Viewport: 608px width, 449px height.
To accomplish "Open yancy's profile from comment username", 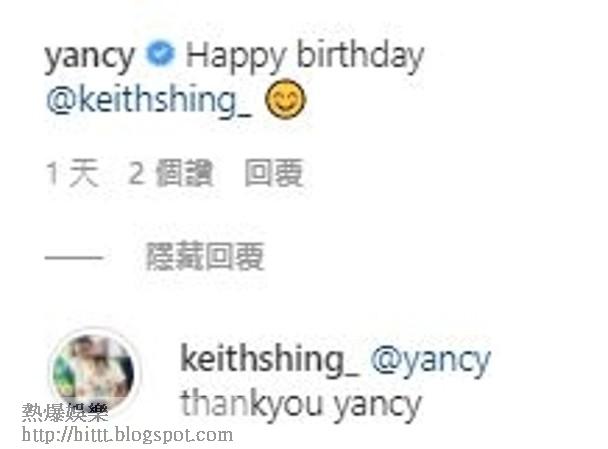I will click(x=90, y=57).
